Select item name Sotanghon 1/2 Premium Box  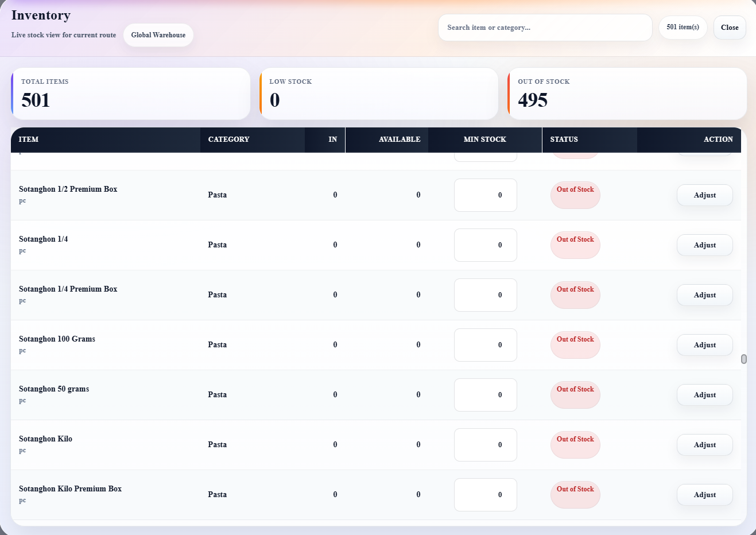pos(68,189)
